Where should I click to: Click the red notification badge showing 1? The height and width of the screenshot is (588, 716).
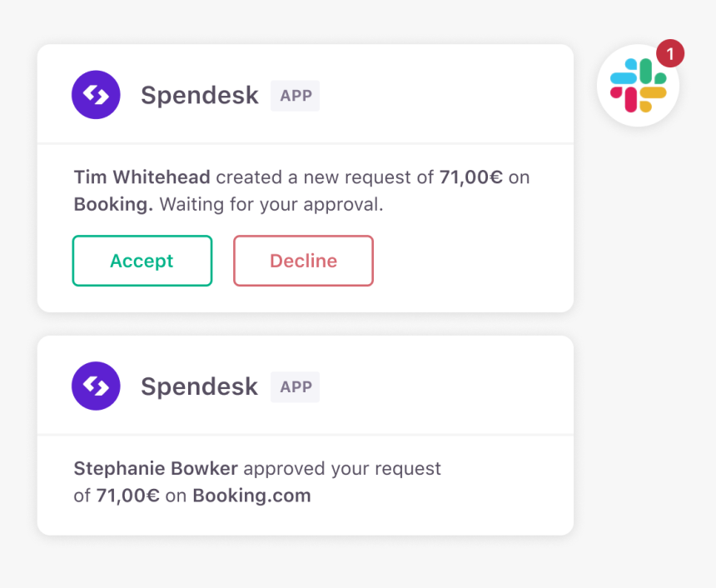coord(669,55)
